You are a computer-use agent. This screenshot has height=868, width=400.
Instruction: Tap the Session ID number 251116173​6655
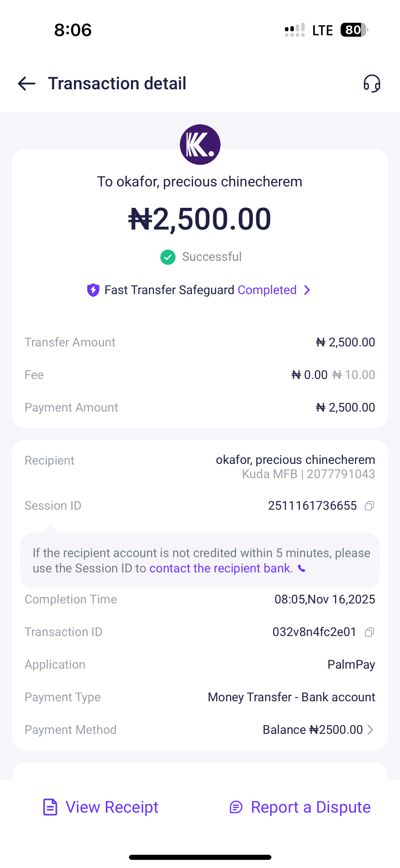[312, 506]
